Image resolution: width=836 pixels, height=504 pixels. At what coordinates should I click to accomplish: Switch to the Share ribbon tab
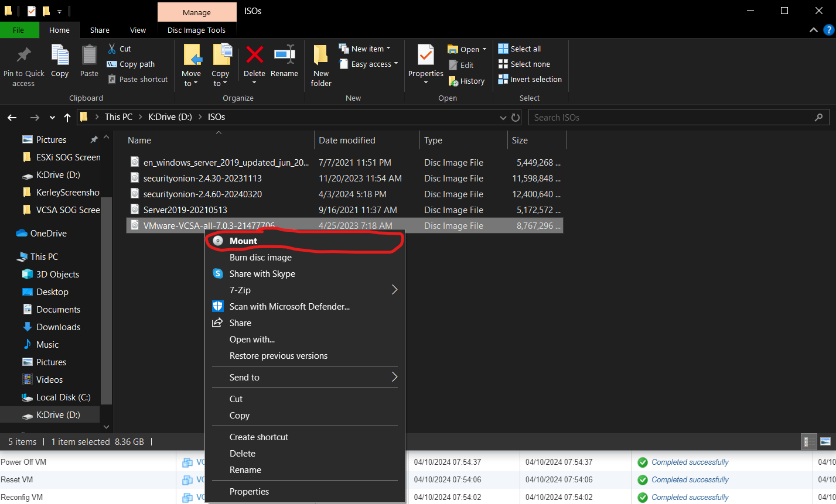[x=100, y=30]
